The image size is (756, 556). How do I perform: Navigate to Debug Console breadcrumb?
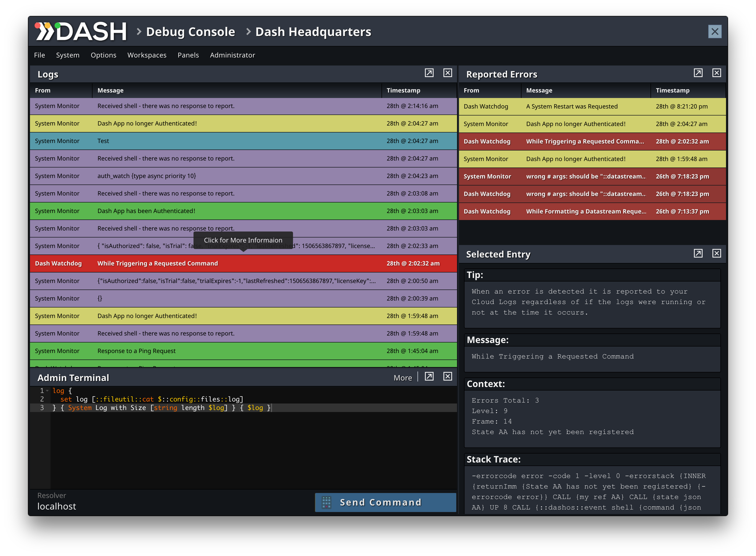click(x=190, y=32)
